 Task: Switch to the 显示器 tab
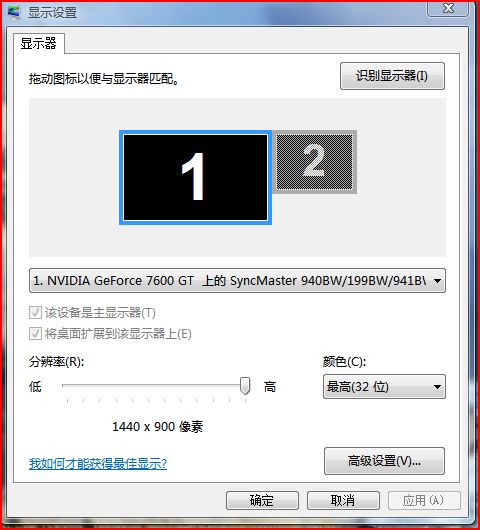coord(39,44)
